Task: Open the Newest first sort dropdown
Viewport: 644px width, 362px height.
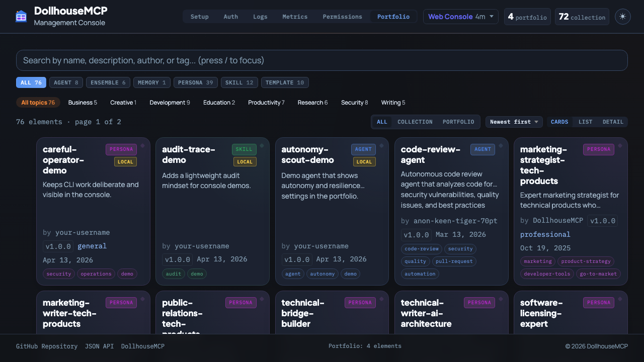Action: 514,122
